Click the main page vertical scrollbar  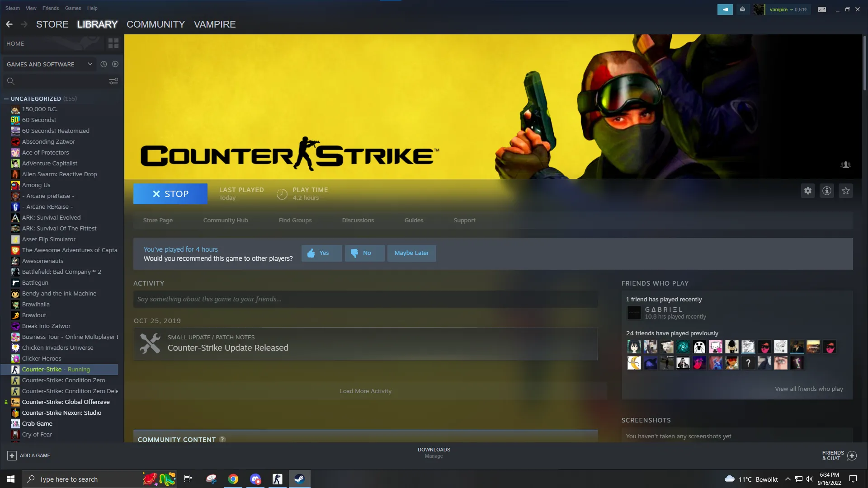pyautogui.click(x=864, y=63)
